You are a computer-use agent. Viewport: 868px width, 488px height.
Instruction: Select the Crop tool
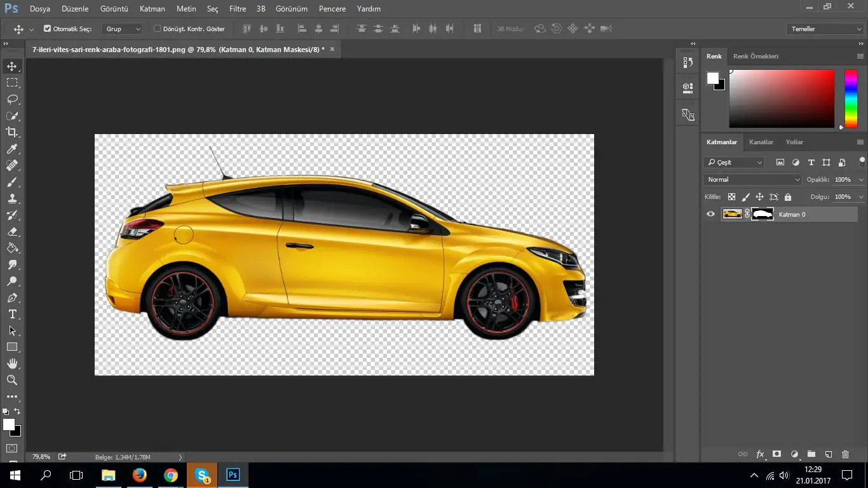[11, 132]
